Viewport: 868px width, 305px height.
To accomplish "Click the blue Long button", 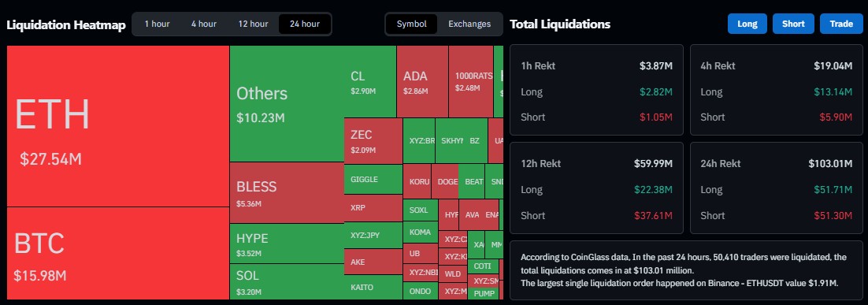I will click(x=747, y=24).
